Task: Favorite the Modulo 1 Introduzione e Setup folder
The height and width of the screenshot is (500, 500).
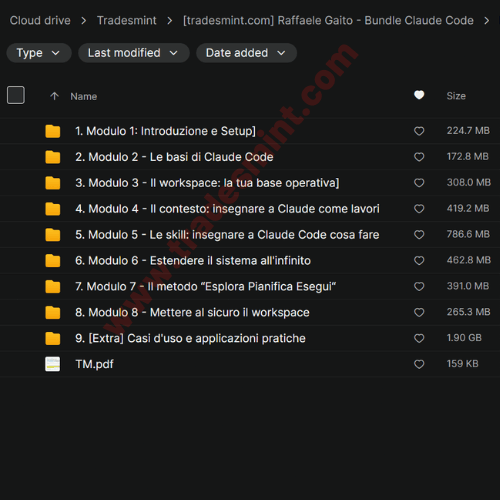Action: click(419, 131)
